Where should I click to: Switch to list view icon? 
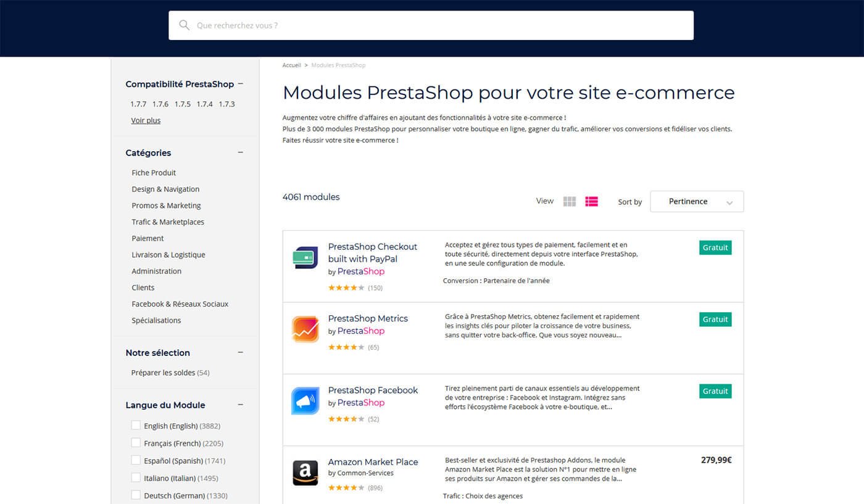pos(591,201)
